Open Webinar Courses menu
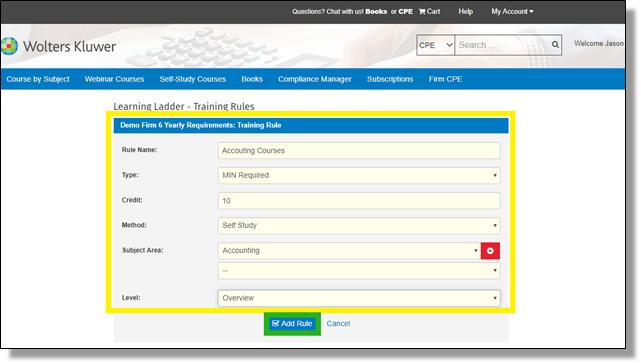The image size is (641, 364). tap(114, 79)
